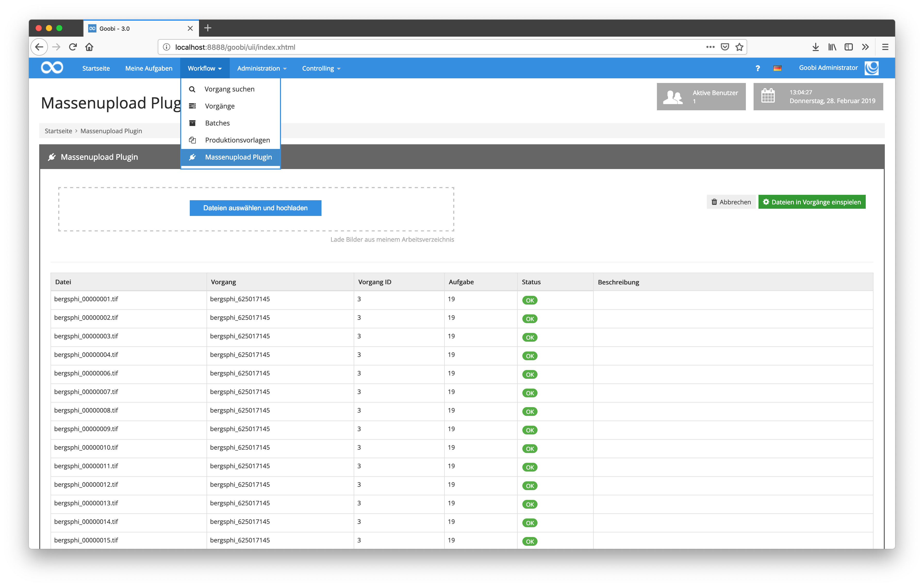This screenshot has height=587, width=924.
Task: Click the Goobi Administrator avatar icon
Action: tap(871, 68)
